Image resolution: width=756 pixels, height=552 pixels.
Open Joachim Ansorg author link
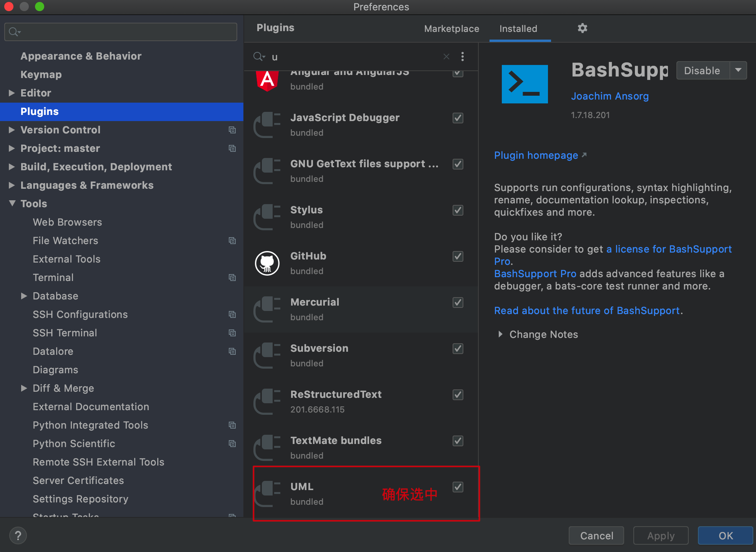click(x=609, y=96)
